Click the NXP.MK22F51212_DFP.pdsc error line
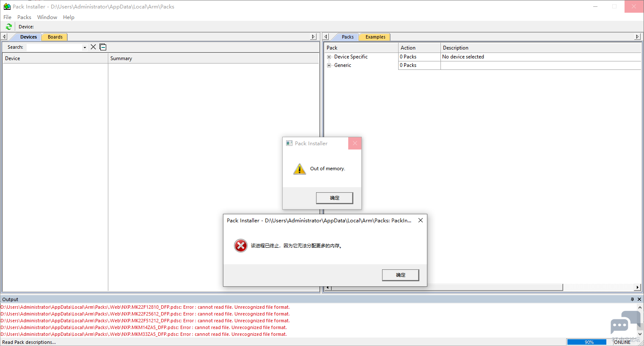Image resolution: width=644 pixels, height=346 pixels. (x=145, y=321)
